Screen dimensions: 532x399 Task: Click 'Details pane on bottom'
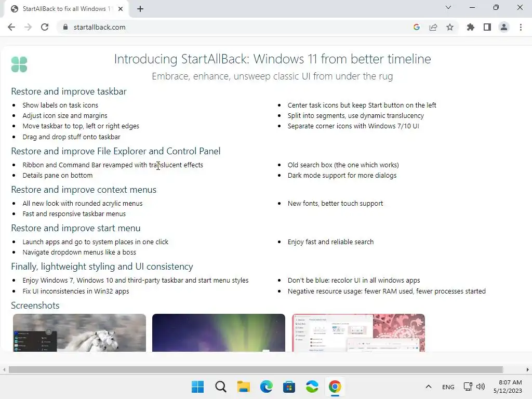point(57,176)
